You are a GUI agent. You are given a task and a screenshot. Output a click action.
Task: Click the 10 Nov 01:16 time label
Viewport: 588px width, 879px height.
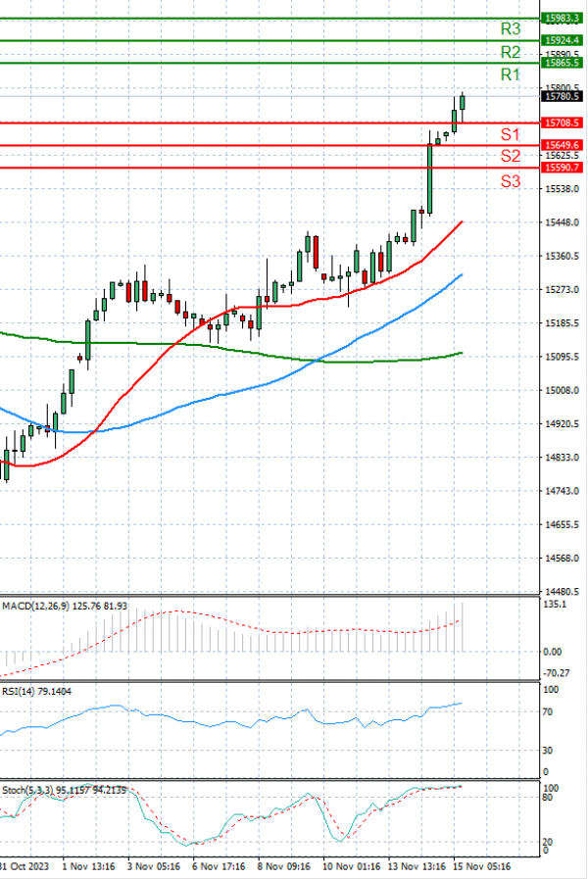[351, 866]
